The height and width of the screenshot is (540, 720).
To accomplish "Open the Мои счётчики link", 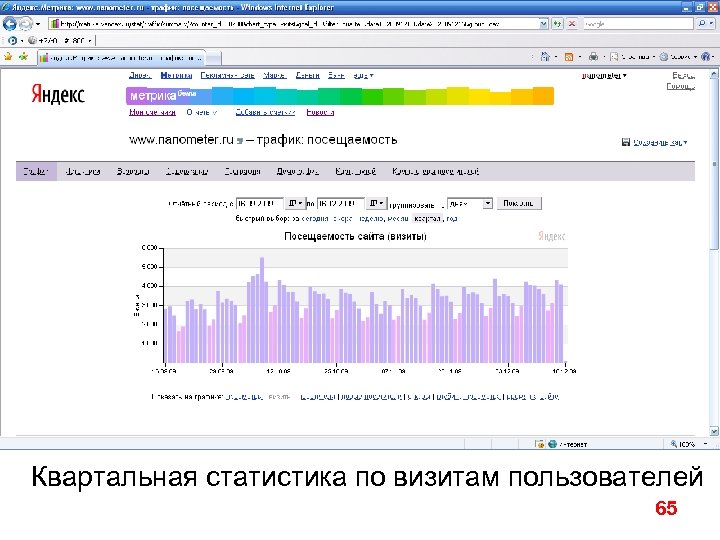I will pos(152,112).
